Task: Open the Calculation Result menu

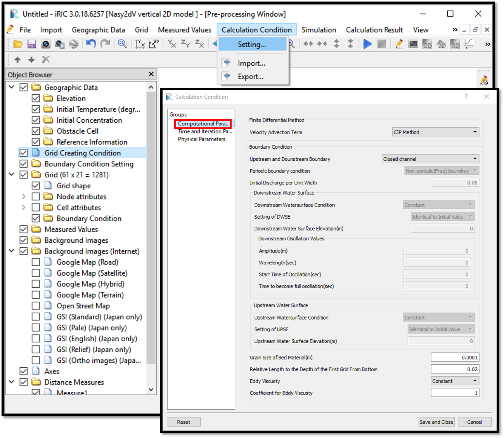Action: pos(374,30)
